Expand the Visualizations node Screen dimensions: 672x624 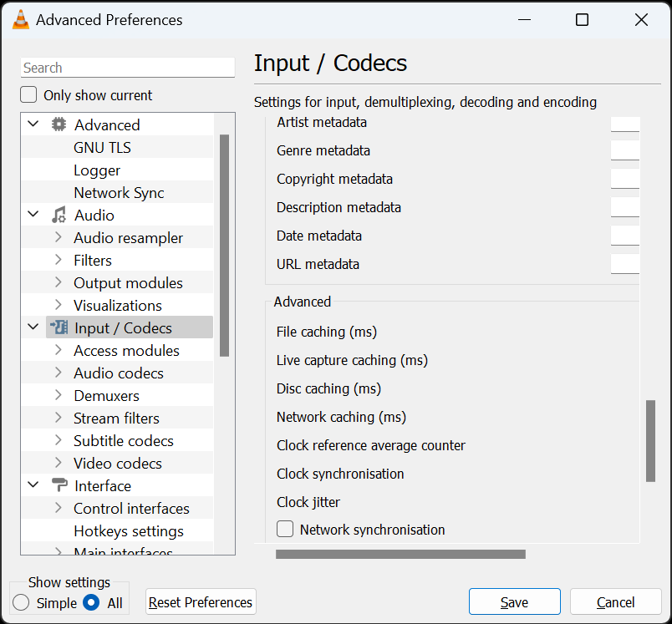(59, 305)
